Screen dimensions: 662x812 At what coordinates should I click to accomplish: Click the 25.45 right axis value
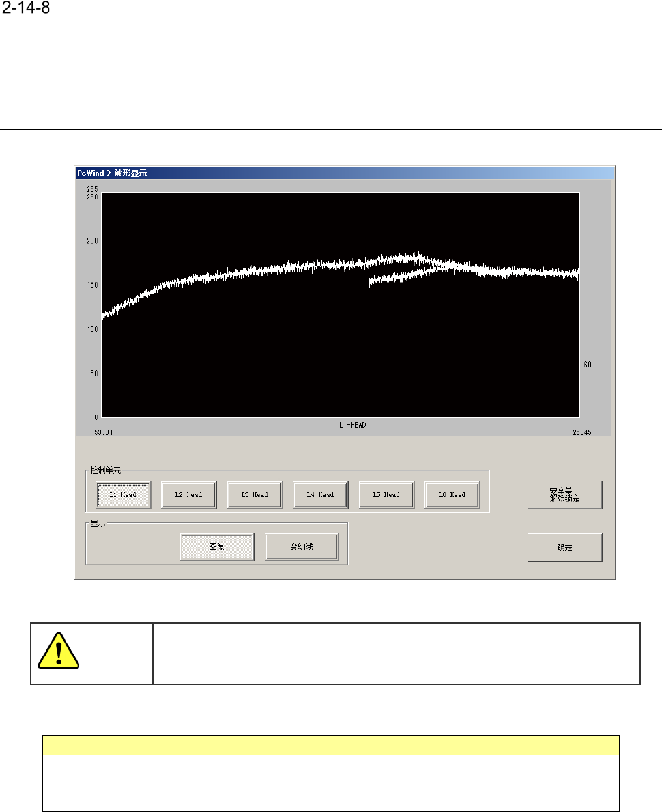point(581,432)
